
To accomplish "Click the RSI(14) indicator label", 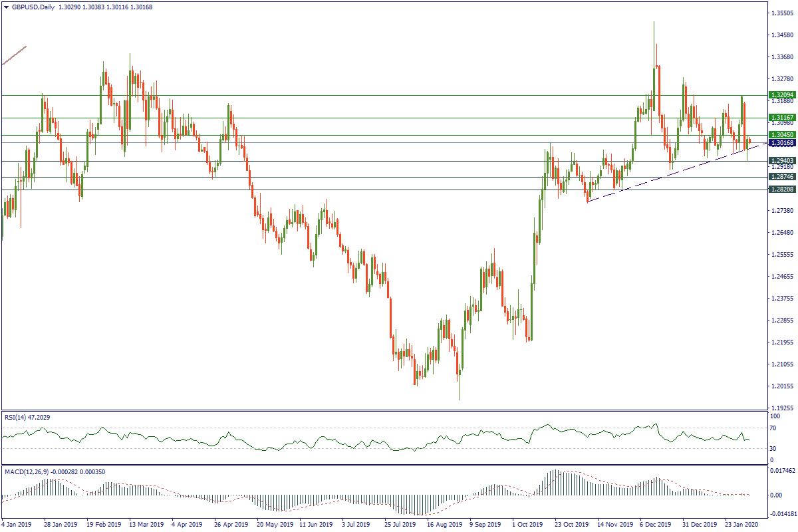I will (27, 417).
